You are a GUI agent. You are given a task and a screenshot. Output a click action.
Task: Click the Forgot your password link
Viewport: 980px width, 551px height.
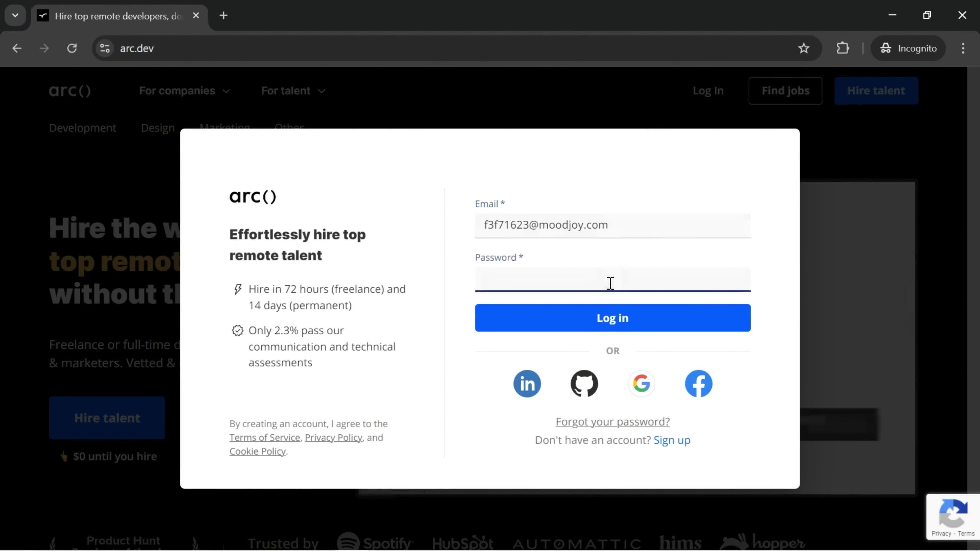[x=612, y=421]
